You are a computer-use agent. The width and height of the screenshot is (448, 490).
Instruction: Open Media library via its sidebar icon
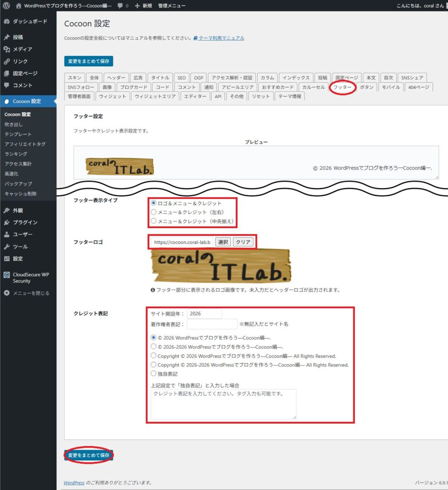(7, 49)
